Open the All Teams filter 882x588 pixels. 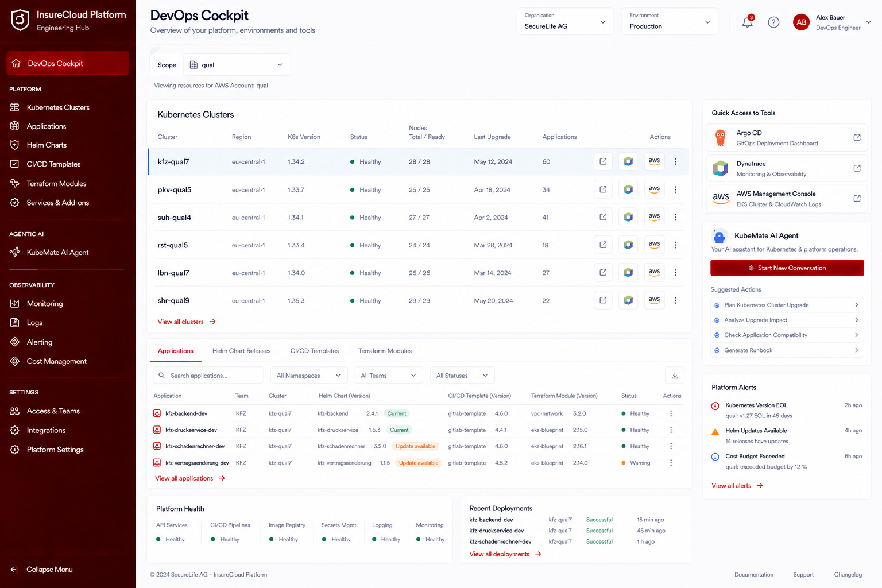point(389,376)
